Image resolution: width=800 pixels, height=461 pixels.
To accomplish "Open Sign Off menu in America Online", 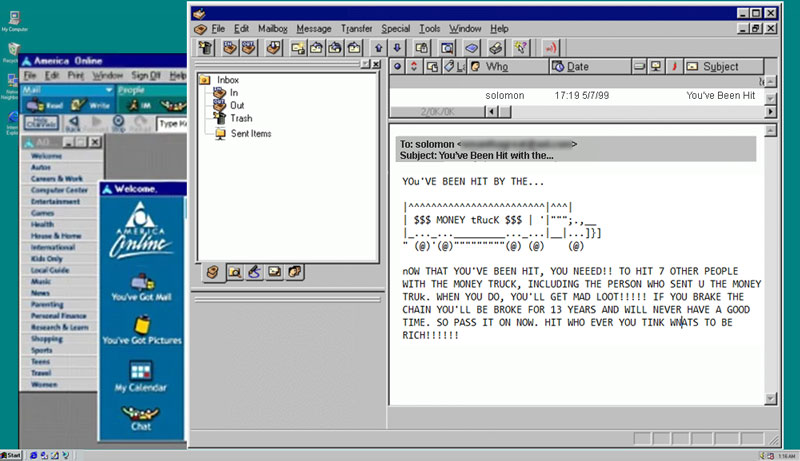I will [146, 75].
